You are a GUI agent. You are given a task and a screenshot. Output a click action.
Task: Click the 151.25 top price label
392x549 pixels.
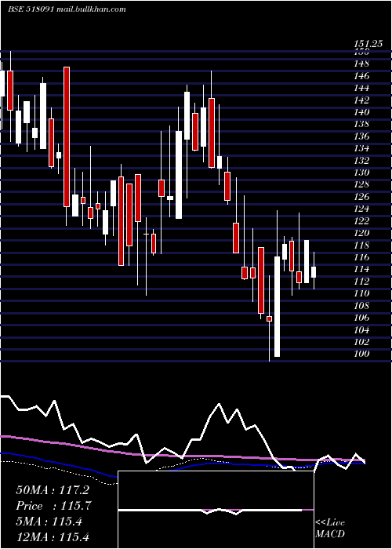tap(368, 44)
